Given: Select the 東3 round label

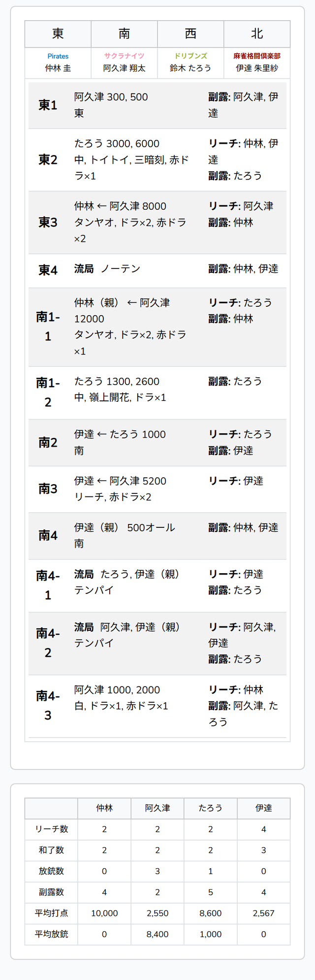Looking at the screenshot, I should click(x=48, y=222).
